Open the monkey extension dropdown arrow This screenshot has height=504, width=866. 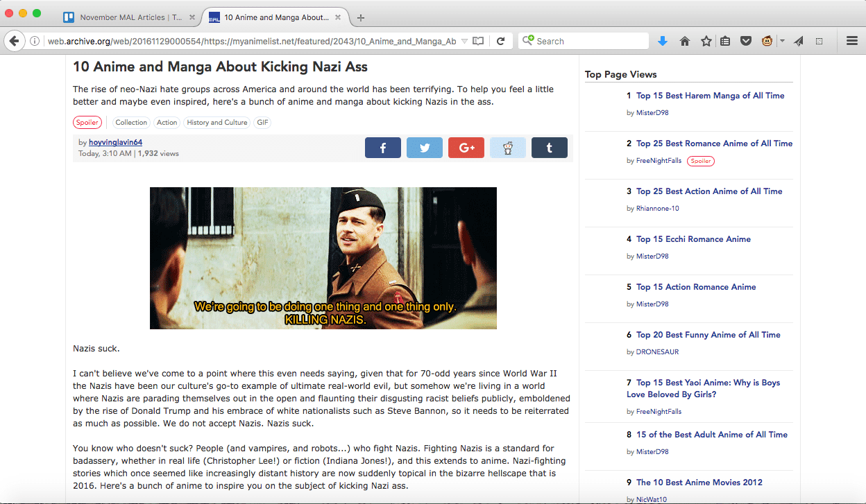point(782,42)
